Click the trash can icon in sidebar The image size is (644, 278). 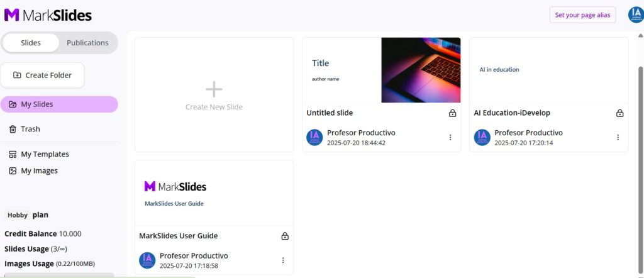point(13,129)
